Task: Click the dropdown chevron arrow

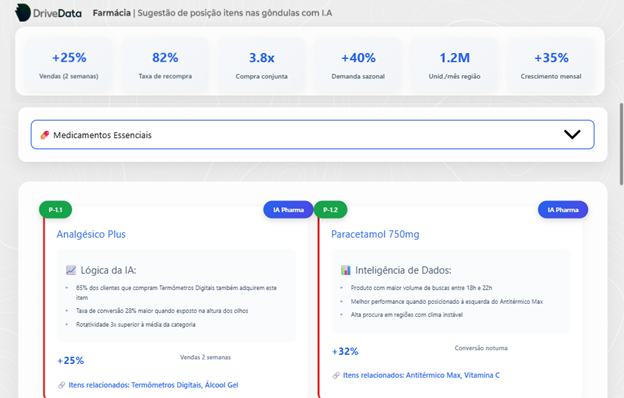Action: (x=572, y=135)
